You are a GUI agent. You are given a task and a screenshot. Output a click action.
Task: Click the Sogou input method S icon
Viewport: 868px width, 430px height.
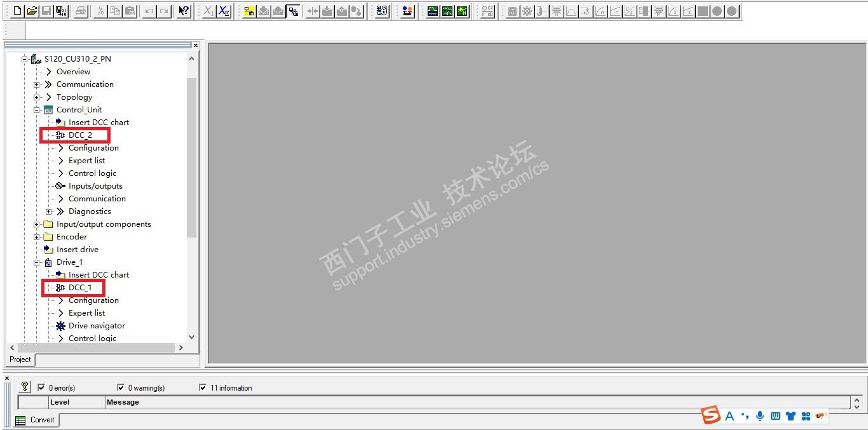click(x=711, y=416)
